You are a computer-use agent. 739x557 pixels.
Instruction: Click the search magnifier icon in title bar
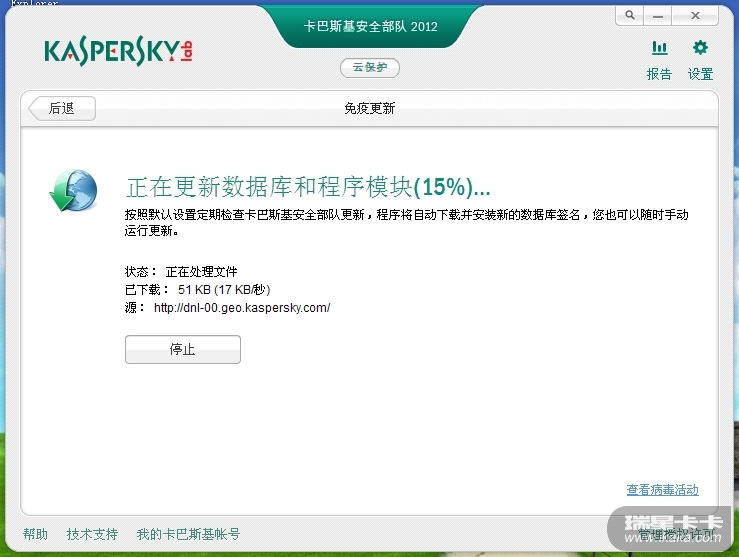[630, 16]
